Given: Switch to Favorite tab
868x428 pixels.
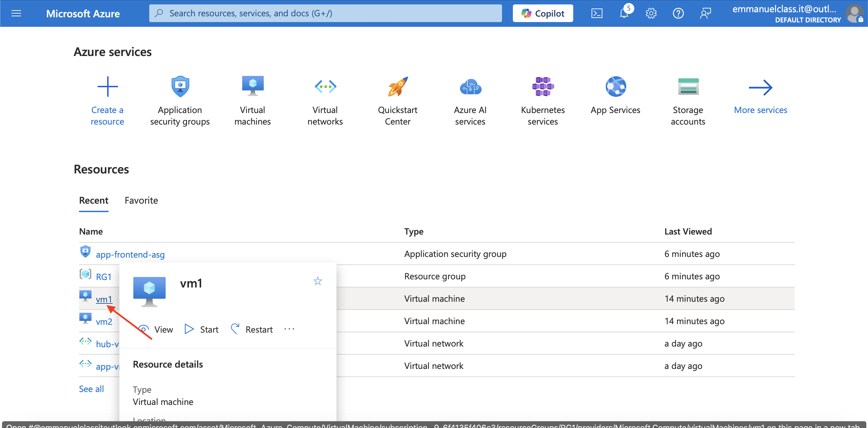Looking at the screenshot, I should 141,200.
